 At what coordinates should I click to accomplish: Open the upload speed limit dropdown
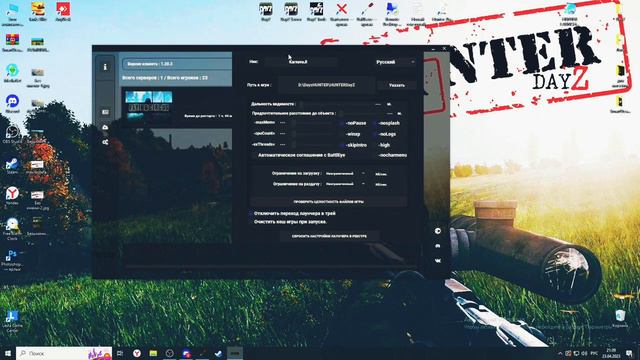coord(345,184)
